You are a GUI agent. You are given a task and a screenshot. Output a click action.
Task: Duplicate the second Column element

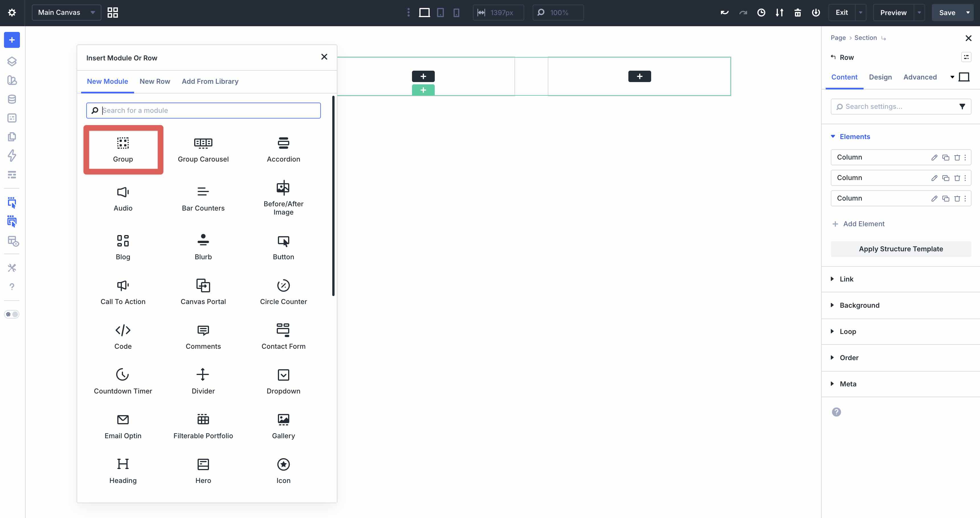point(946,178)
